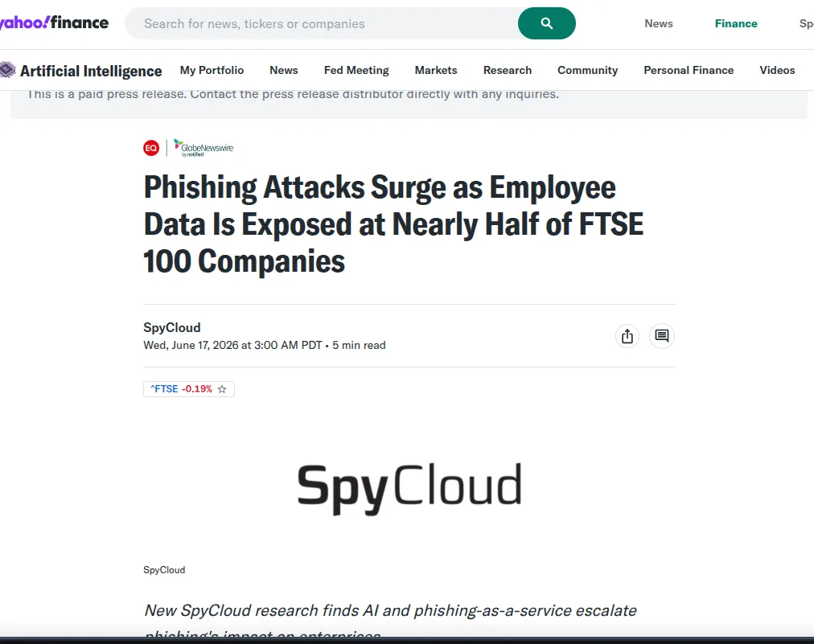This screenshot has width=814, height=644.
Task: Click the SpyCloud image caption
Action: click(x=164, y=570)
